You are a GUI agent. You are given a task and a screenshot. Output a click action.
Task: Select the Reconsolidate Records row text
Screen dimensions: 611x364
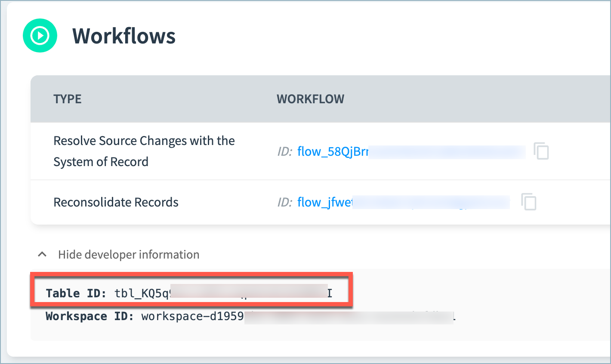(x=116, y=202)
